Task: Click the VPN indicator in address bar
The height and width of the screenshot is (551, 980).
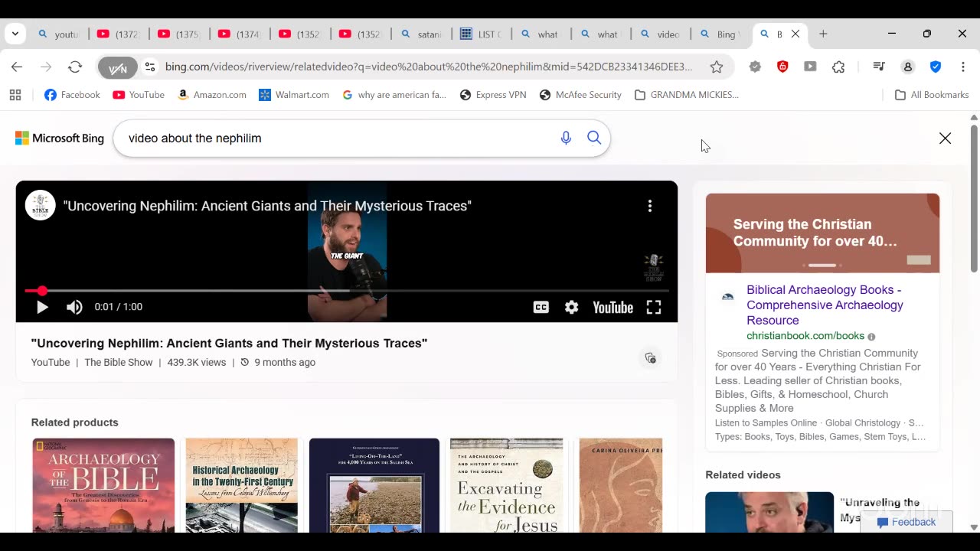Action: click(117, 67)
